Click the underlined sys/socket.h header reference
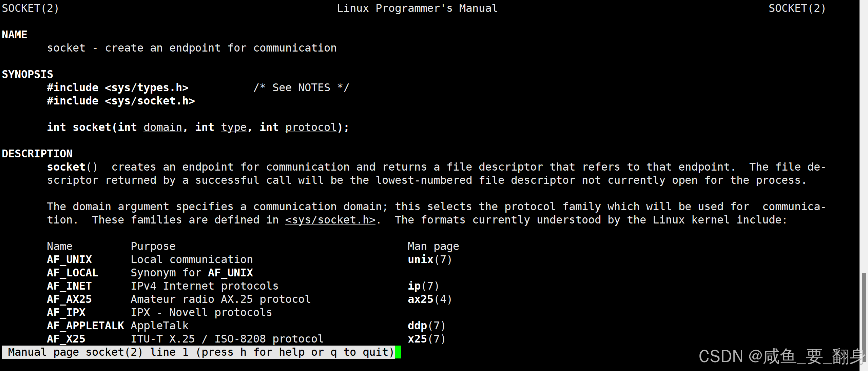The image size is (868, 371). point(330,220)
